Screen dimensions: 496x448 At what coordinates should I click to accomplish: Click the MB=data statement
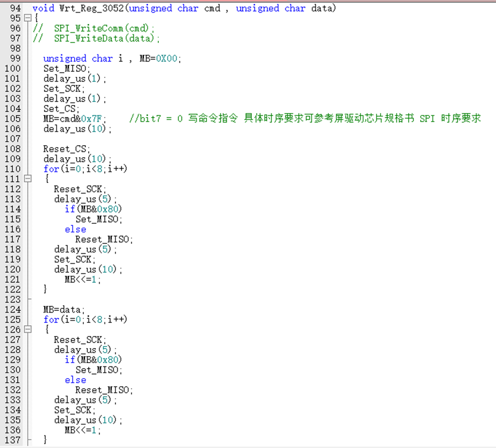[64, 310]
